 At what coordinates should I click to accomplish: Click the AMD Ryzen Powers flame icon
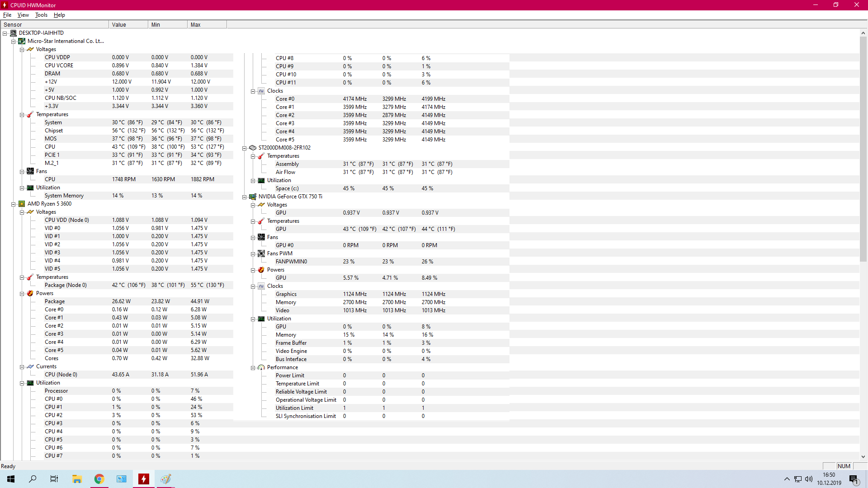click(30, 293)
